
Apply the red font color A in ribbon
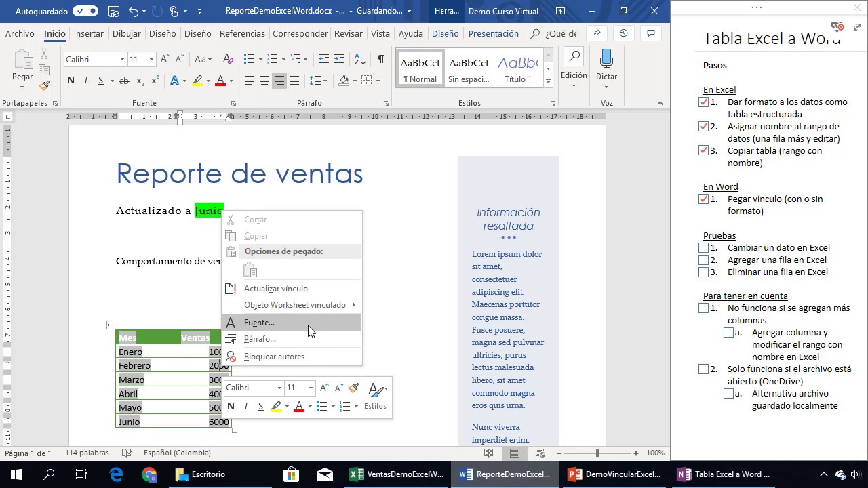220,81
